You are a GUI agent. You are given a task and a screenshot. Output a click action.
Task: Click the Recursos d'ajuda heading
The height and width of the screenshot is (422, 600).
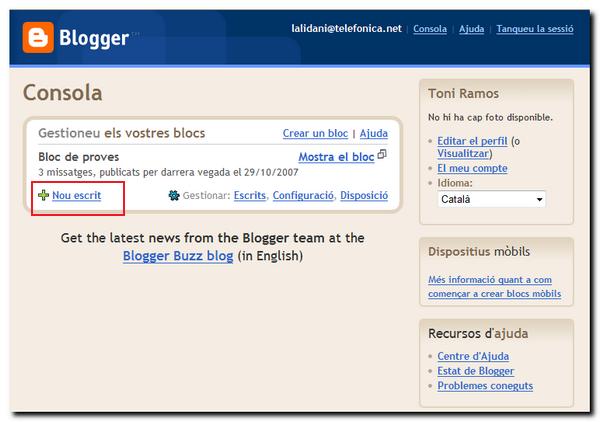coord(478,333)
